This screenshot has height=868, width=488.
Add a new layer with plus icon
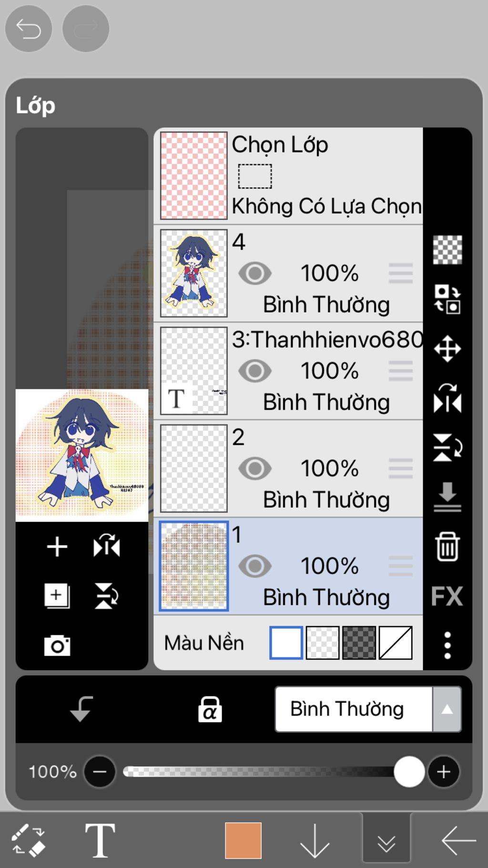[x=57, y=546]
